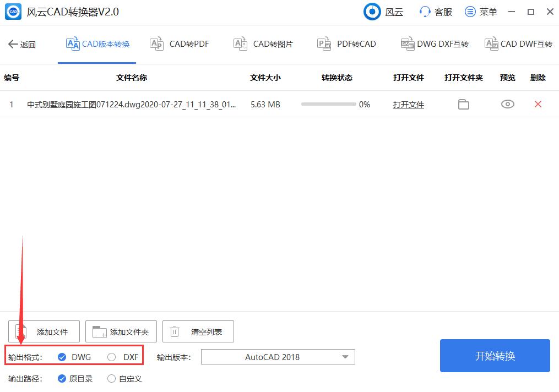Open the output folder icon for file 1

point(463,104)
